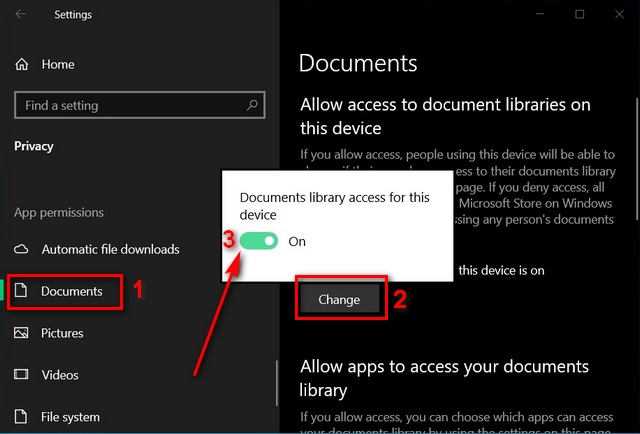The image size is (640, 434).
Task: Maximize the Settings window
Action: point(580,14)
